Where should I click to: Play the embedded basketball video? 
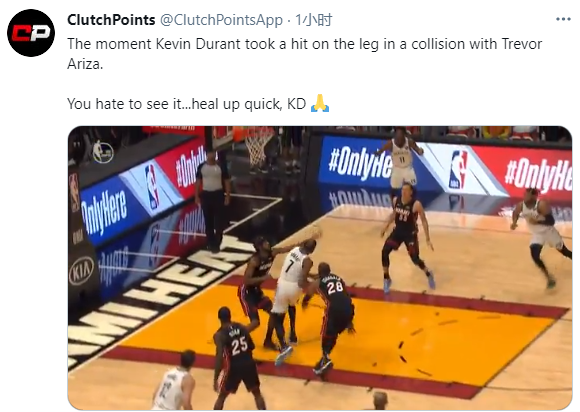click(x=320, y=268)
